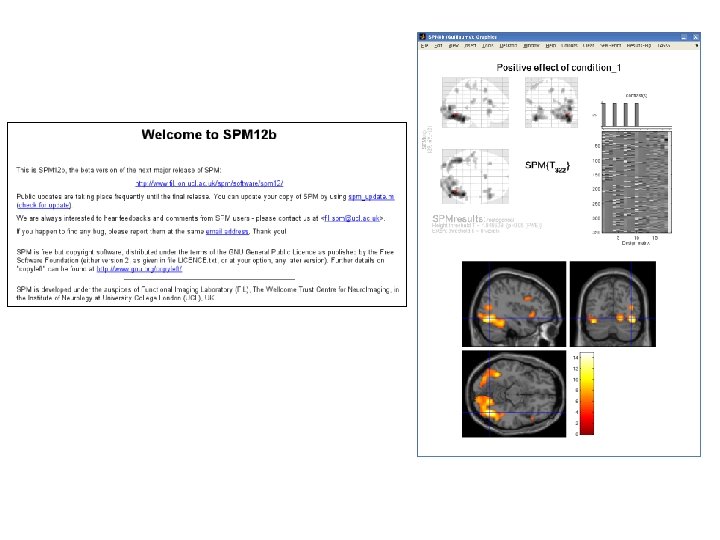
Task: Click the 'SPMresults:' text label
Action: 458,219
